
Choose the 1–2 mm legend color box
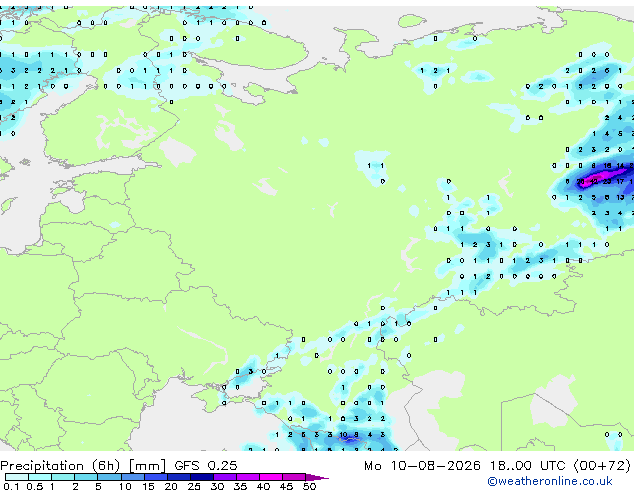[63, 477]
